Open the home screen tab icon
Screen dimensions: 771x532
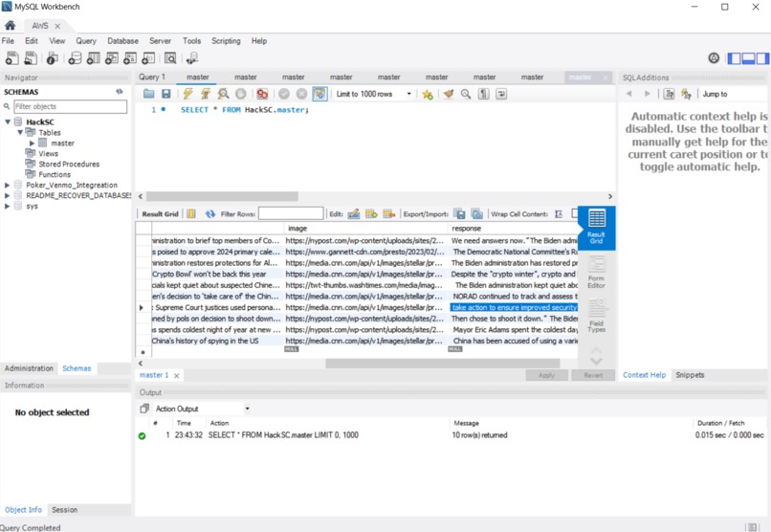click(10, 25)
